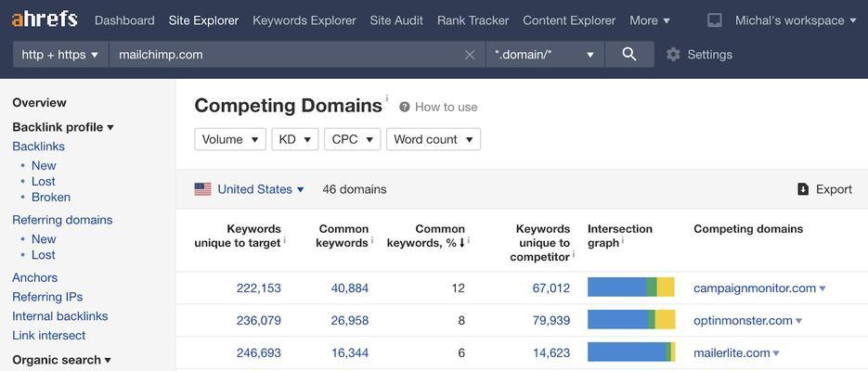Open the More menu in navigation
Viewport: 868px width, 371px height.
pos(649,20)
